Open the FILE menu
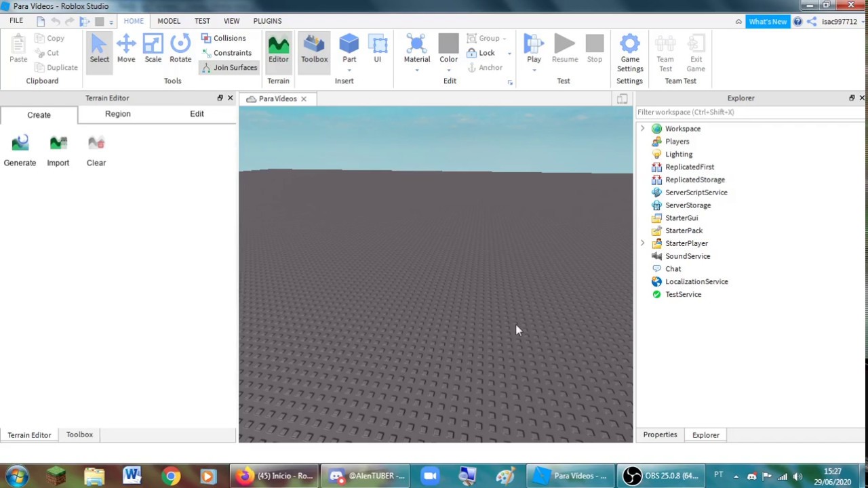Image resolution: width=868 pixels, height=488 pixels. 16,21
